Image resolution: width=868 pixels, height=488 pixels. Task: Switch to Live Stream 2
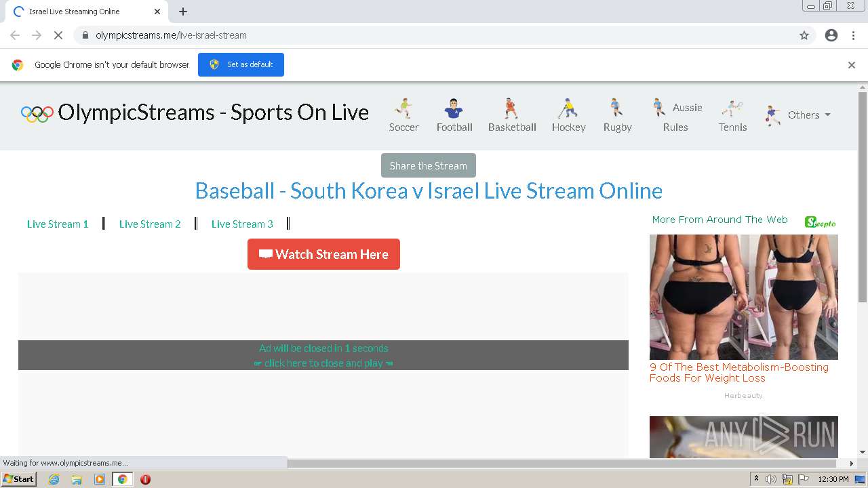click(x=150, y=224)
